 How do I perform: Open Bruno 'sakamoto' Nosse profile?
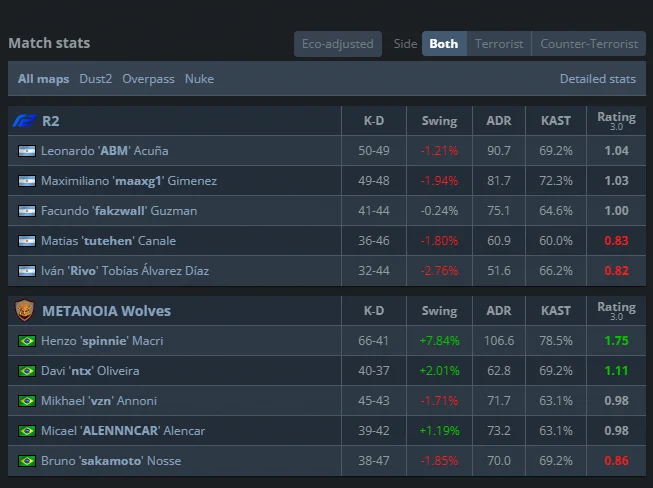111,461
